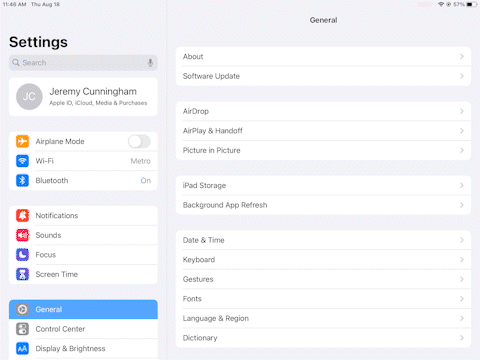
Task: Open the Gestures settings row
Action: click(x=323, y=279)
